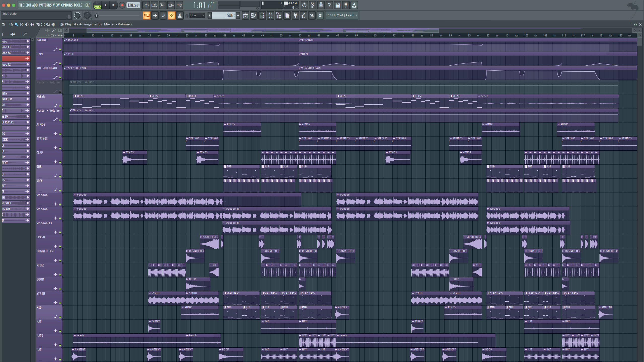This screenshot has width=644, height=362.
Task: Select the Slice tool in Playlist toolbar
Action: click(x=37, y=24)
